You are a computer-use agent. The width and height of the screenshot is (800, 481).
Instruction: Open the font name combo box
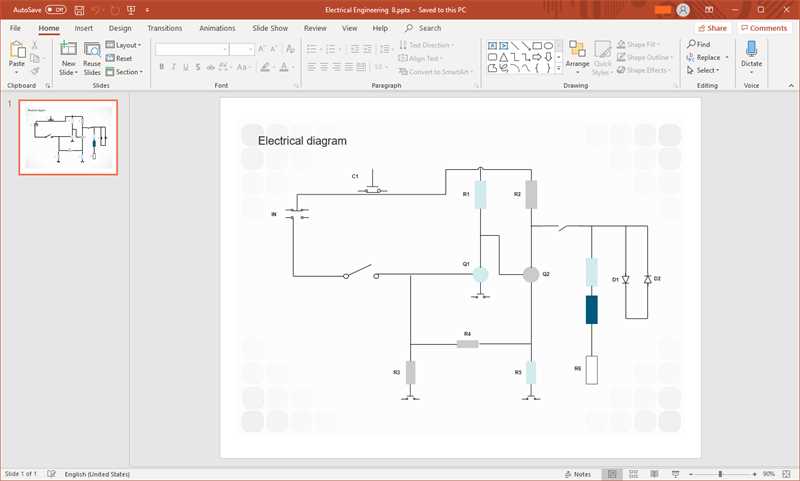tap(192, 49)
